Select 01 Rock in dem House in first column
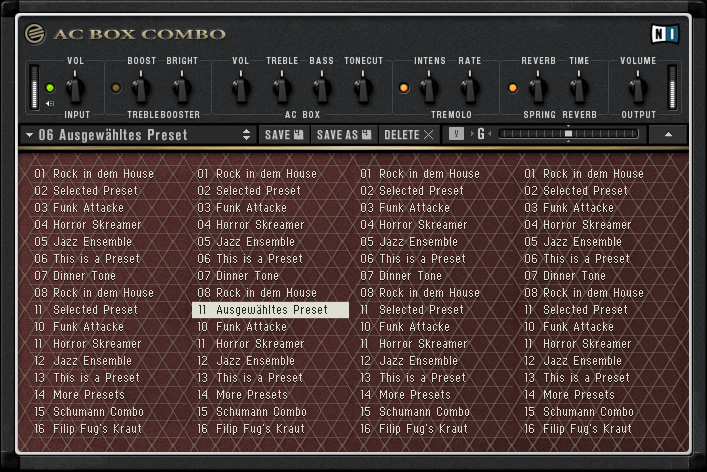707x472 pixels. pyautogui.click(x=94, y=174)
